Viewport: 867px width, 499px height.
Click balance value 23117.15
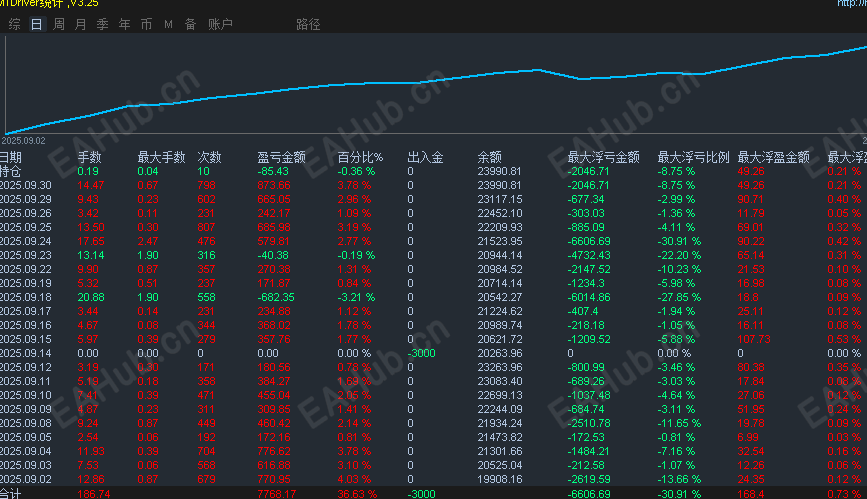click(x=499, y=199)
